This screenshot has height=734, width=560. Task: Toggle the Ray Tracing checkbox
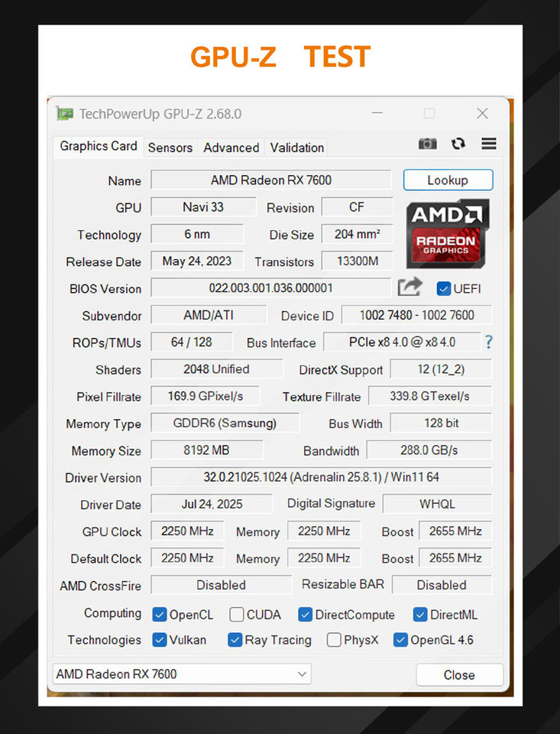(x=235, y=640)
